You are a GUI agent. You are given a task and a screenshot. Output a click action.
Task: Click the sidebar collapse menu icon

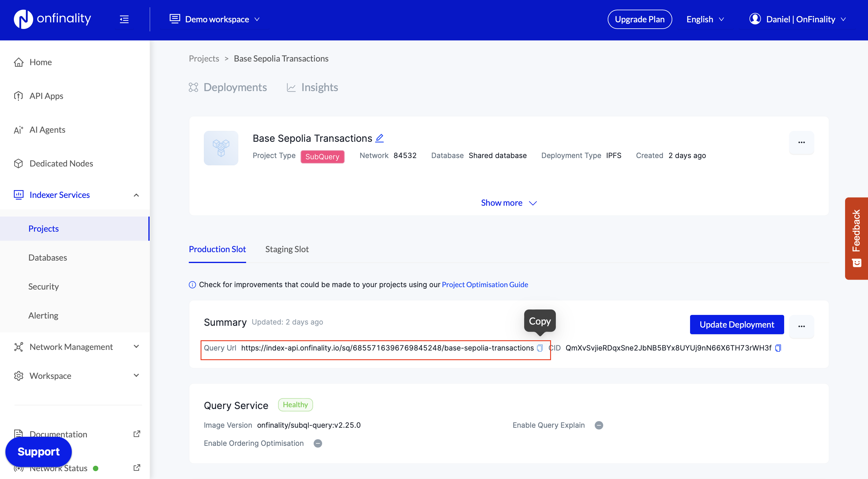(x=124, y=19)
